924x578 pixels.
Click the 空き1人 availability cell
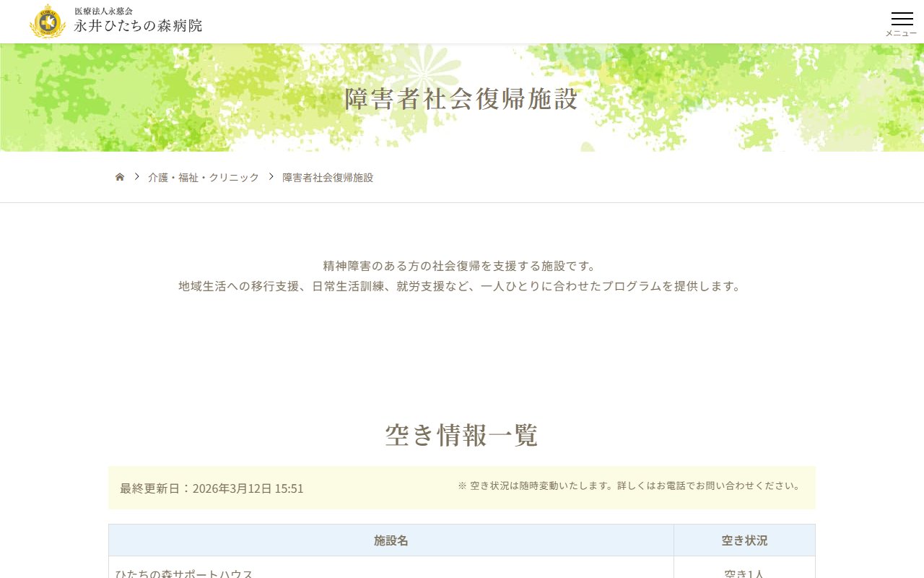(744, 568)
